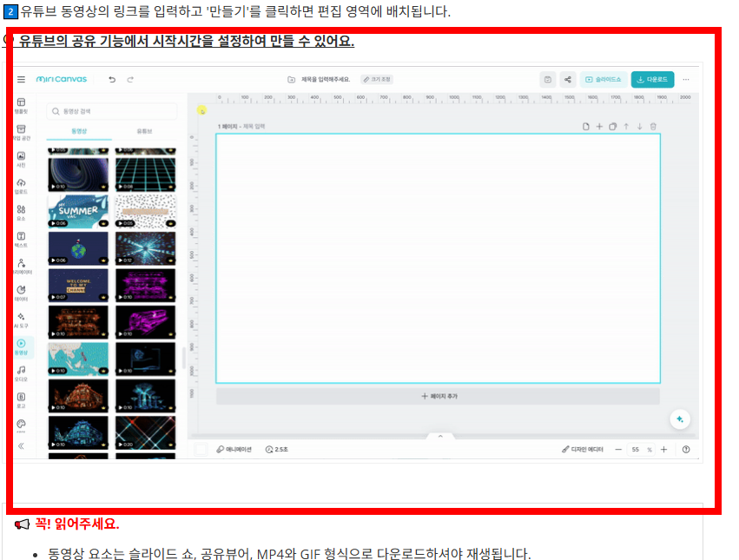Viewport: 739px width, 560px height.
Task: Click the 다운로드 button
Action: (652, 79)
